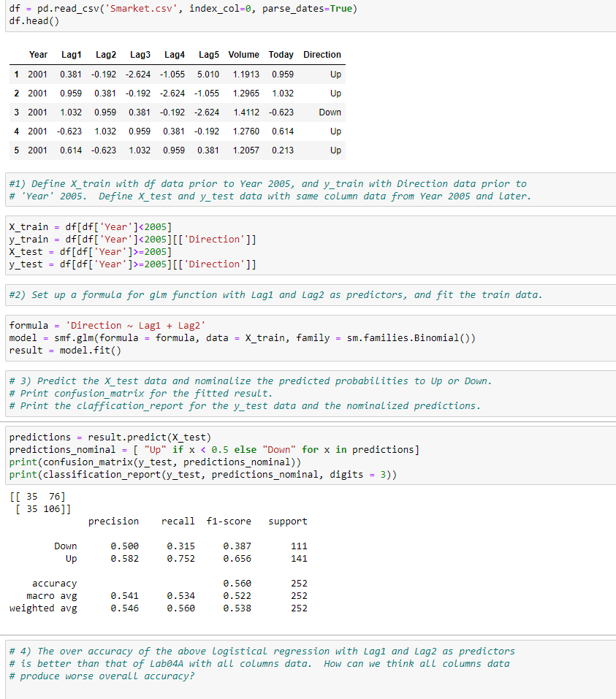The height and width of the screenshot is (699, 616).
Task: Click macro avg recall value 0.534
Action: [181, 596]
